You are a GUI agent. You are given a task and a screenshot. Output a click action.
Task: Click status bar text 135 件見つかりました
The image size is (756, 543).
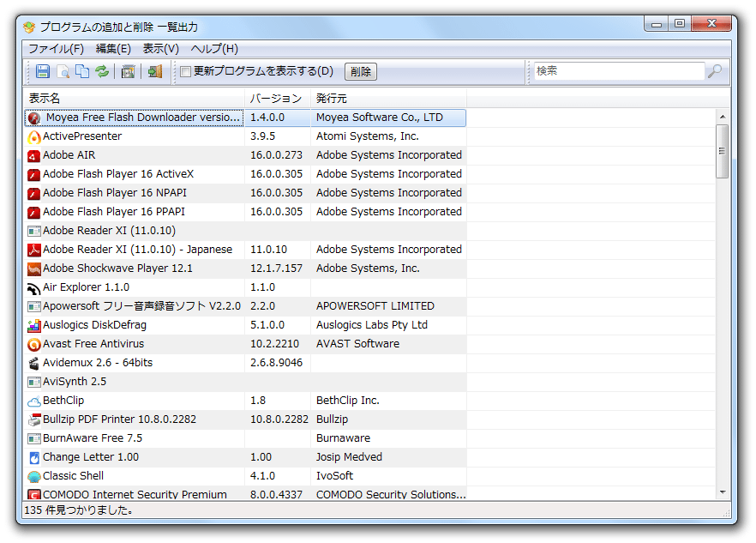tap(79, 510)
